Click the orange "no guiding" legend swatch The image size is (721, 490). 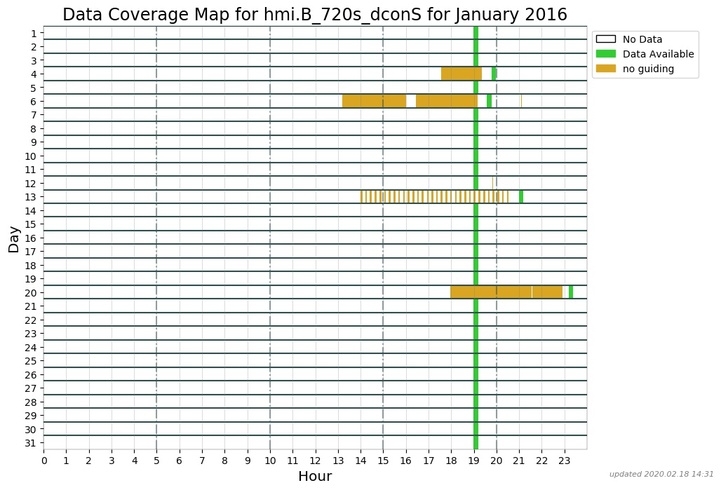(x=606, y=69)
